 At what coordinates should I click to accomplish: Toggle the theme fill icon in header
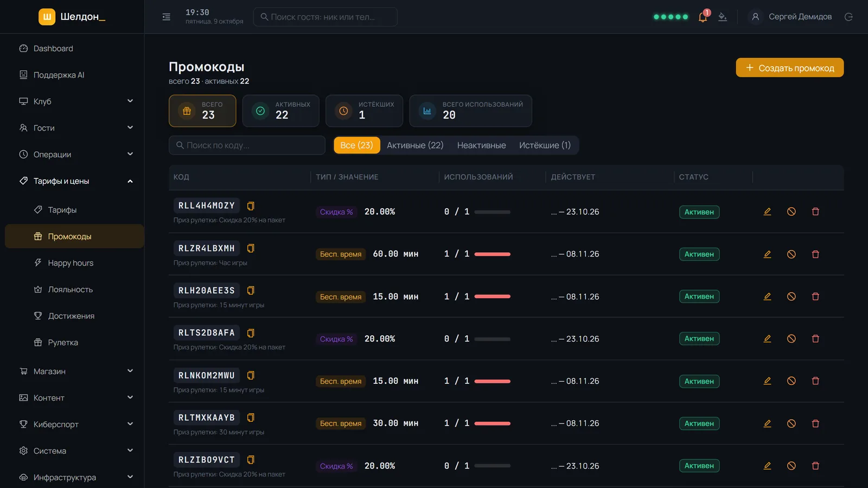(723, 17)
